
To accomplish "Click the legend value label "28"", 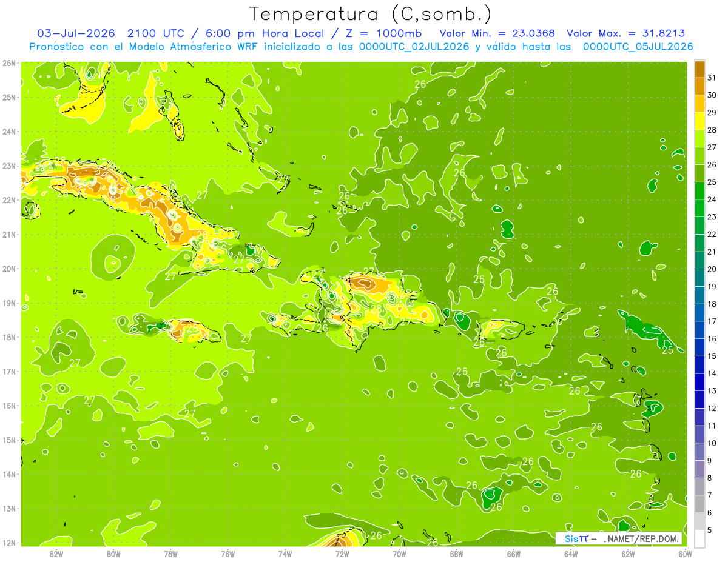I will (x=712, y=130).
